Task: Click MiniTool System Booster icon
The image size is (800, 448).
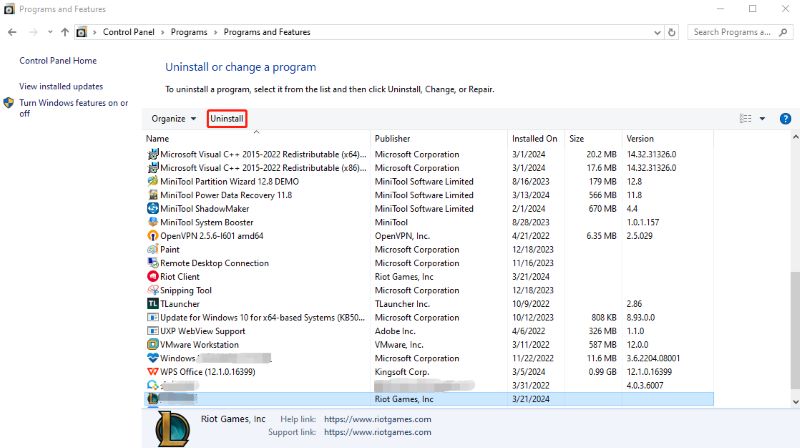Action: tap(153, 222)
